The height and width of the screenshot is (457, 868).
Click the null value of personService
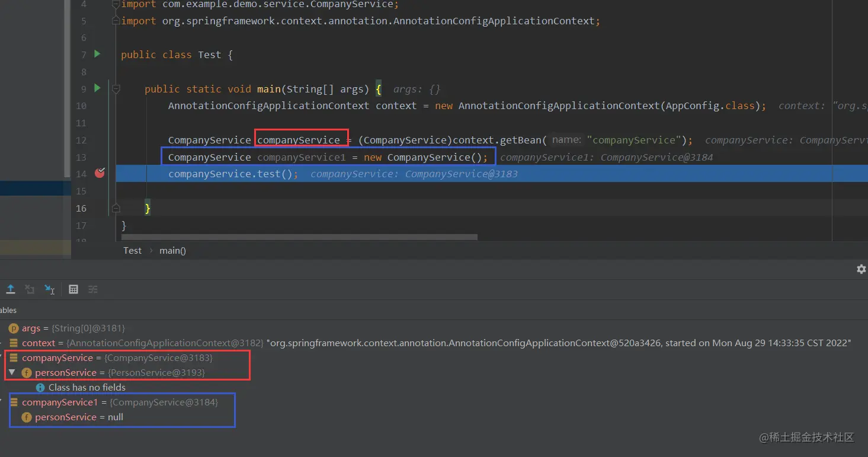click(x=116, y=417)
